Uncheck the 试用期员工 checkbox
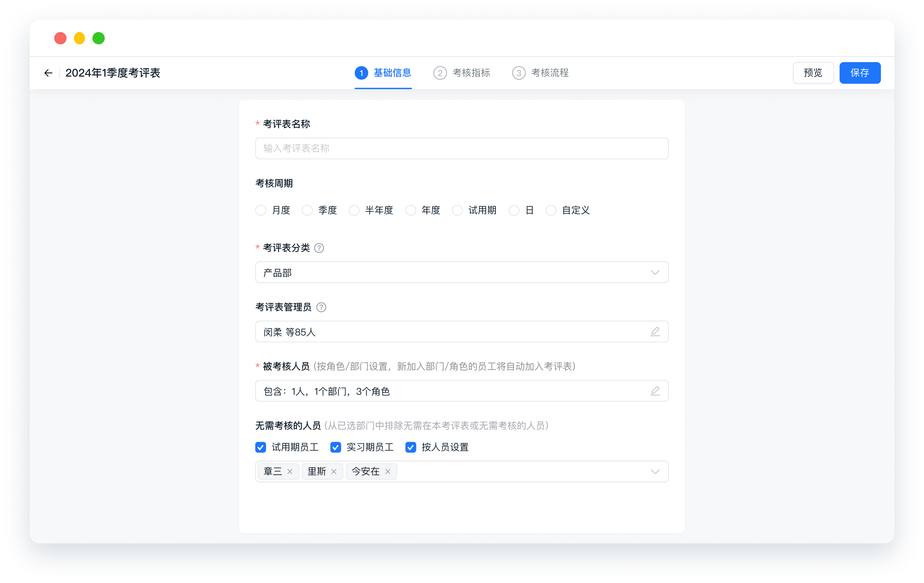This screenshot has width=924, height=583. 261,447
